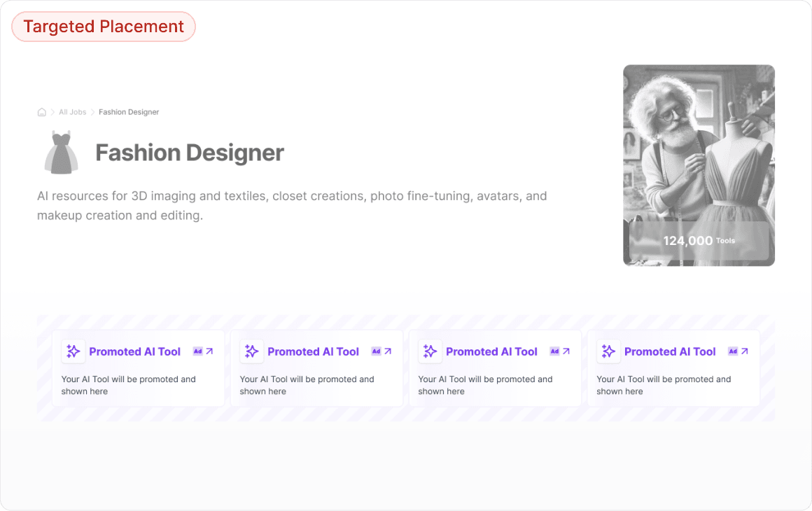Select the dress icon next to Fashion Designer title
Screen dimensions: 812x511
(60, 150)
